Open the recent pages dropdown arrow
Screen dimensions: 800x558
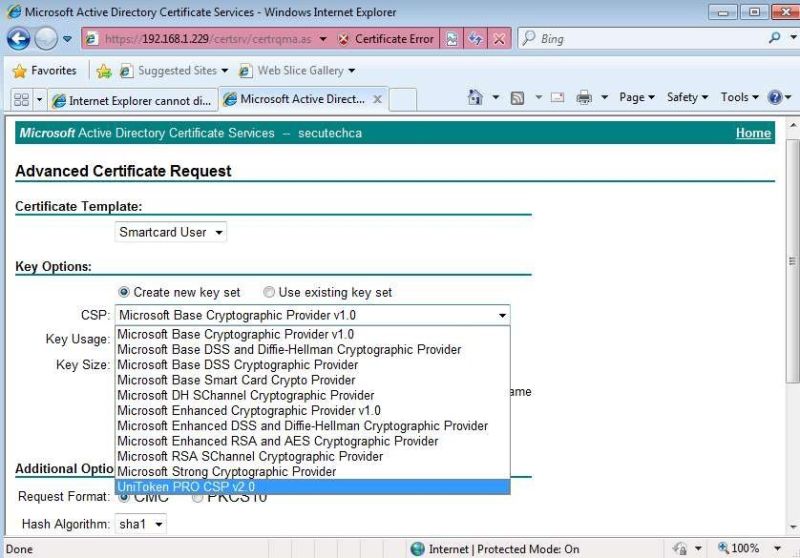click(67, 39)
